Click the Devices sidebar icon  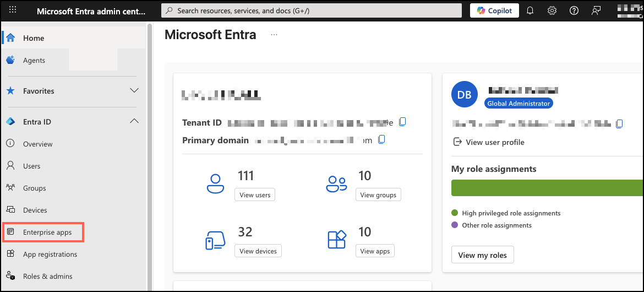coord(10,210)
